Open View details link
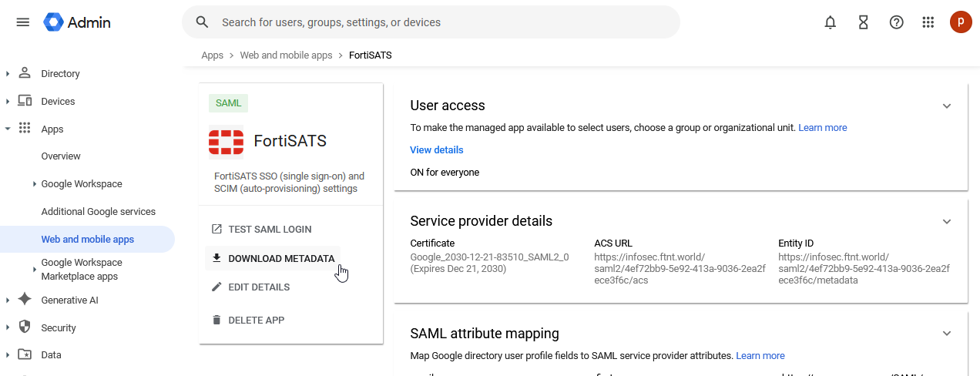The height and width of the screenshot is (376, 980). coord(437,150)
